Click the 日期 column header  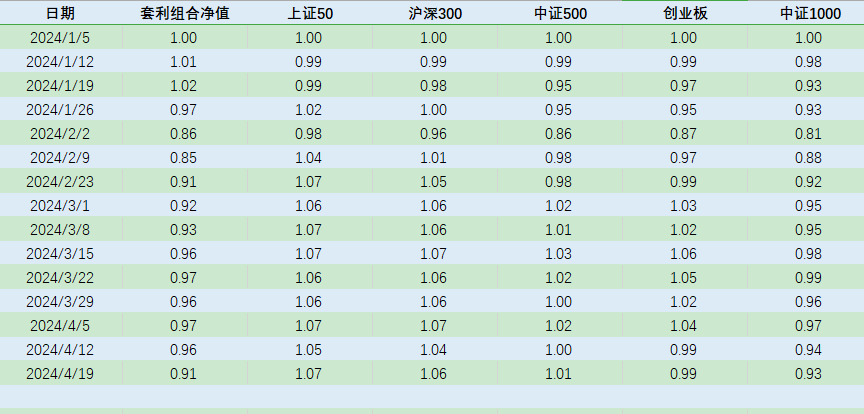[x=60, y=14]
